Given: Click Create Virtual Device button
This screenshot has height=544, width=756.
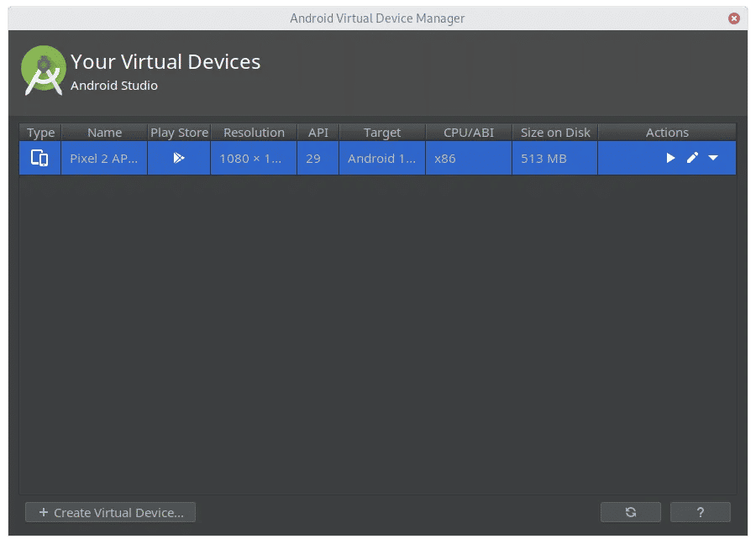Looking at the screenshot, I should [x=110, y=512].
